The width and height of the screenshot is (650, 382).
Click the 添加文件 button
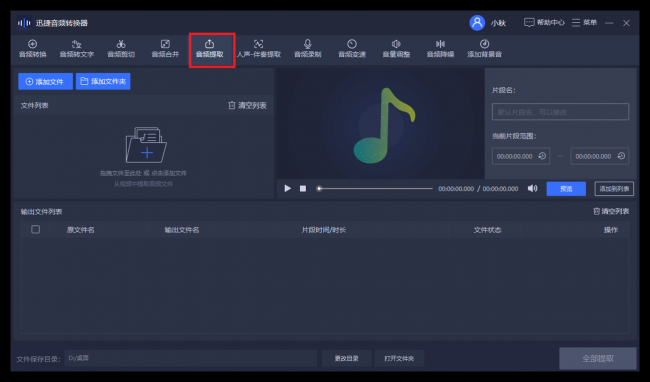(46, 82)
